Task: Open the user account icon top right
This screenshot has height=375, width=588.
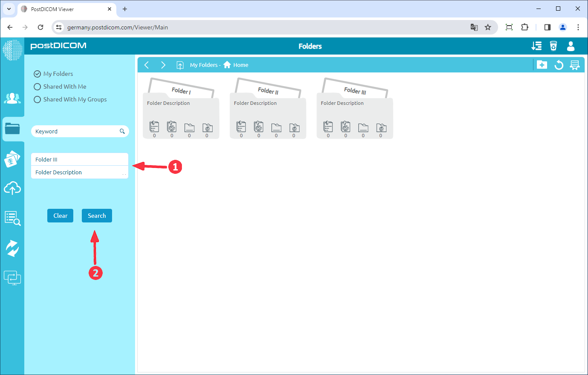Action: click(571, 46)
